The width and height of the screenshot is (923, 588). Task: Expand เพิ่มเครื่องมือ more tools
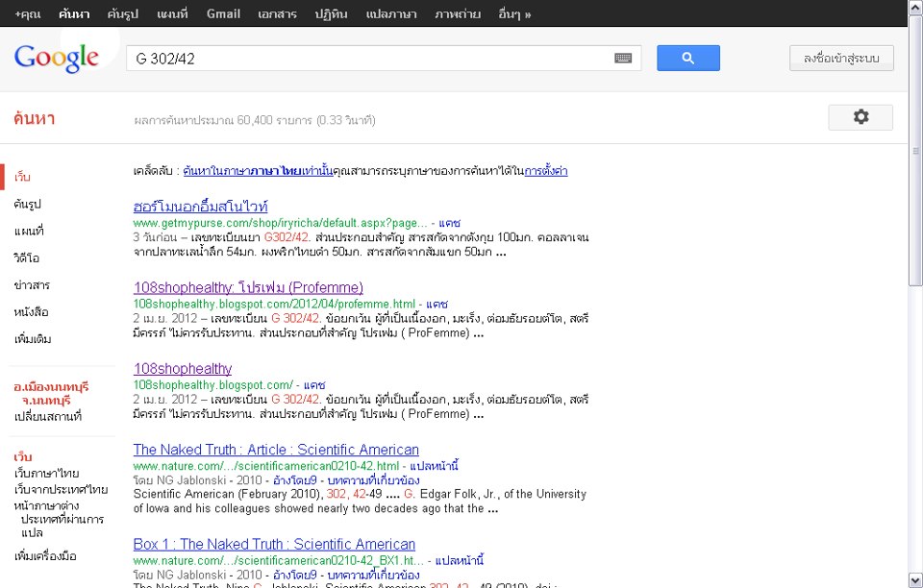point(45,555)
